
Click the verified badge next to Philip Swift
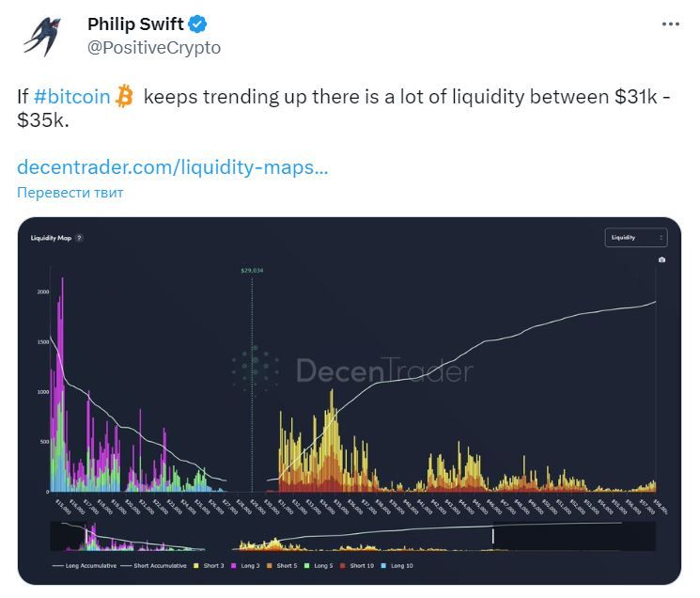point(199,24)
